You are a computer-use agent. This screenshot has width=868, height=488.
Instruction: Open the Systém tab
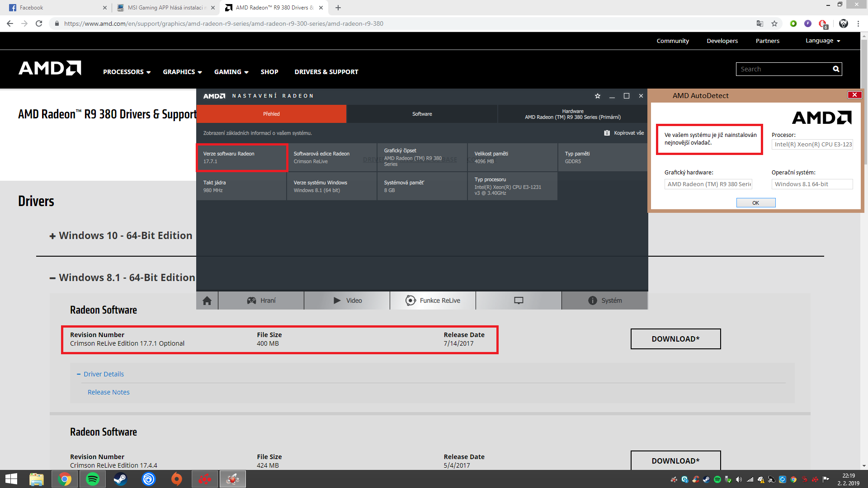pyautogui.click(x=604, y=300)
